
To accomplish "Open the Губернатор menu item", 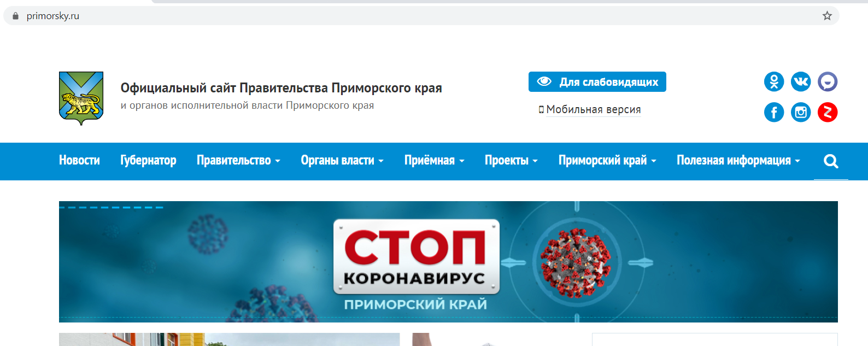I will coord(148,161).
